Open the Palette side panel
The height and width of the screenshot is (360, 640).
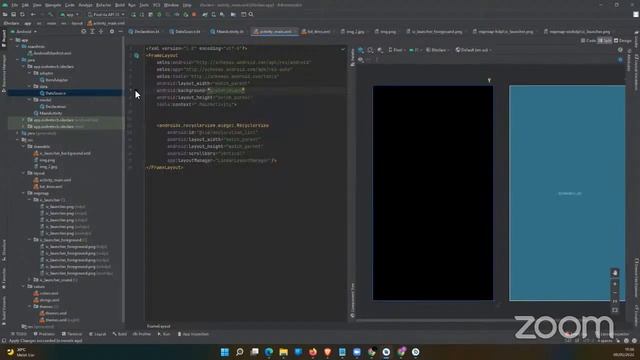(353, 58)
